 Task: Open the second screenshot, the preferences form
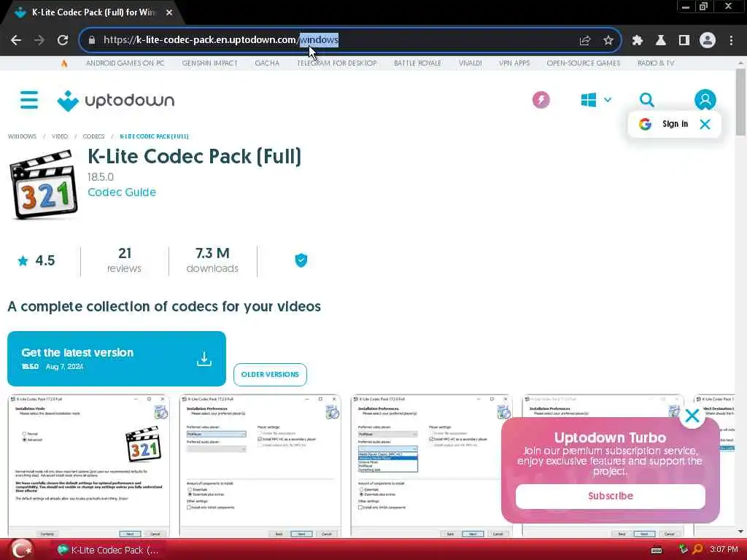tap(260, 466)
